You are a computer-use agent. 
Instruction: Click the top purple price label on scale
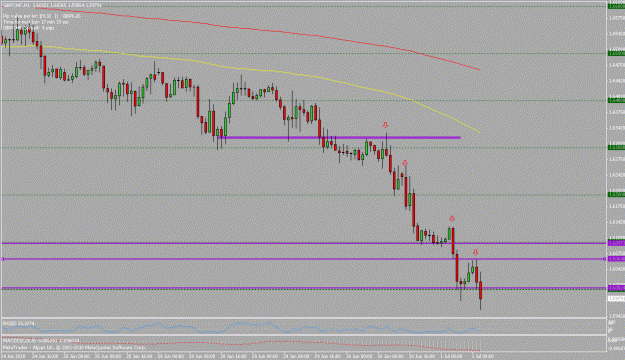[x=616, y=243]
